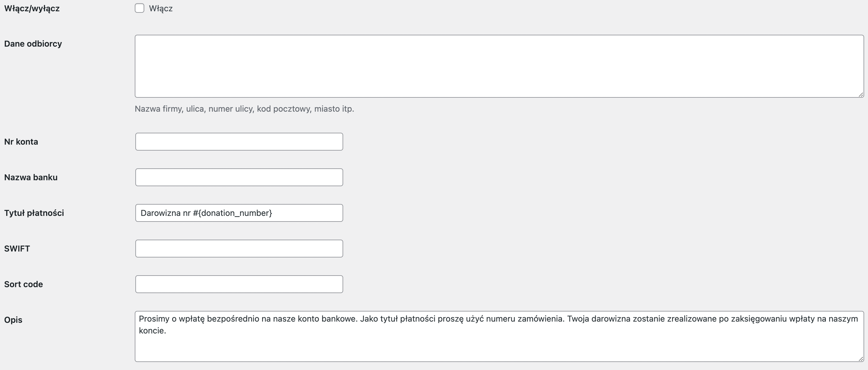Click the Opis label
Screen dimensions: 868x370
[x=13, y=320]
